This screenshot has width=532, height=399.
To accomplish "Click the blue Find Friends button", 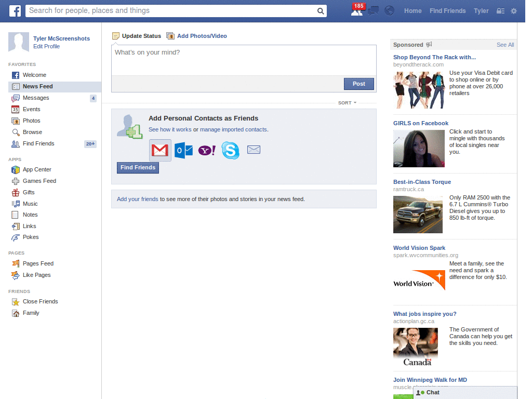I will pyautogui.click(x=138, y=168).
